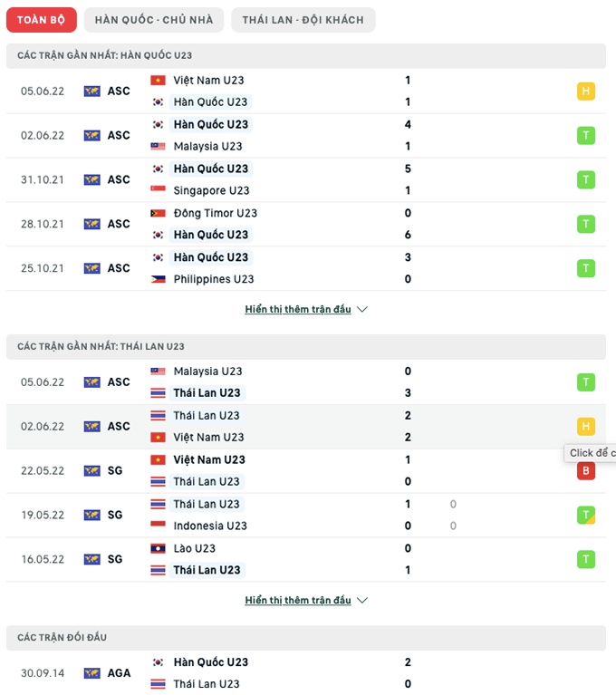Click the SG league icon on the 22.05.22 row

(92, 470)
